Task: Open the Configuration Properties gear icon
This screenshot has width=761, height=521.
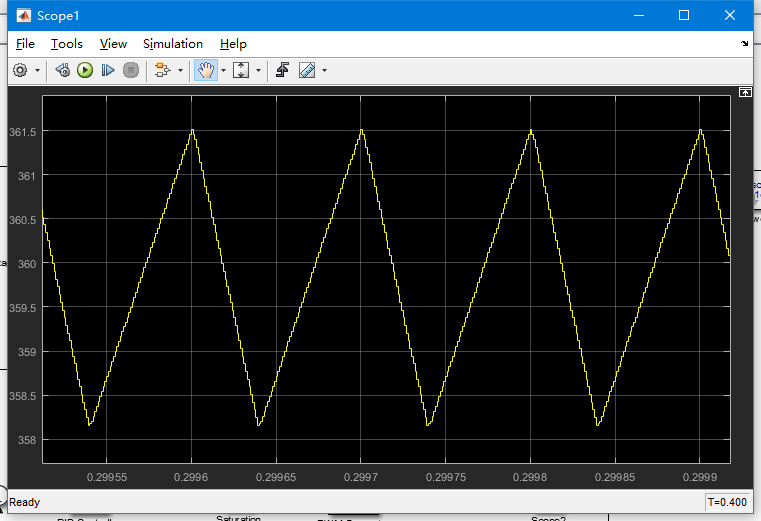Action: click(x=20, y=71)
